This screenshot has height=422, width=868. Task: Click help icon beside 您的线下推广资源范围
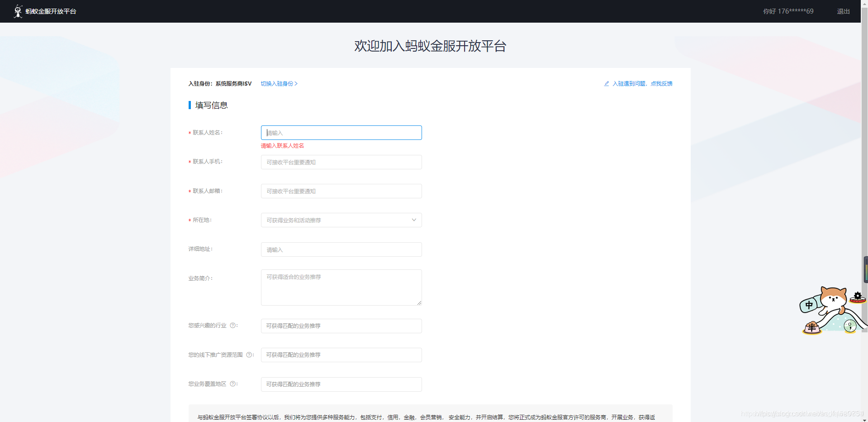[x=249, y=355]
